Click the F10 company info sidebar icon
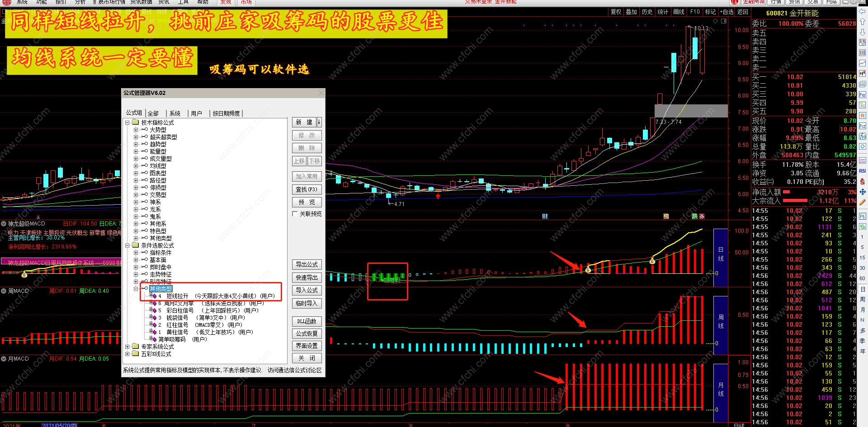 tap(862, 95)
